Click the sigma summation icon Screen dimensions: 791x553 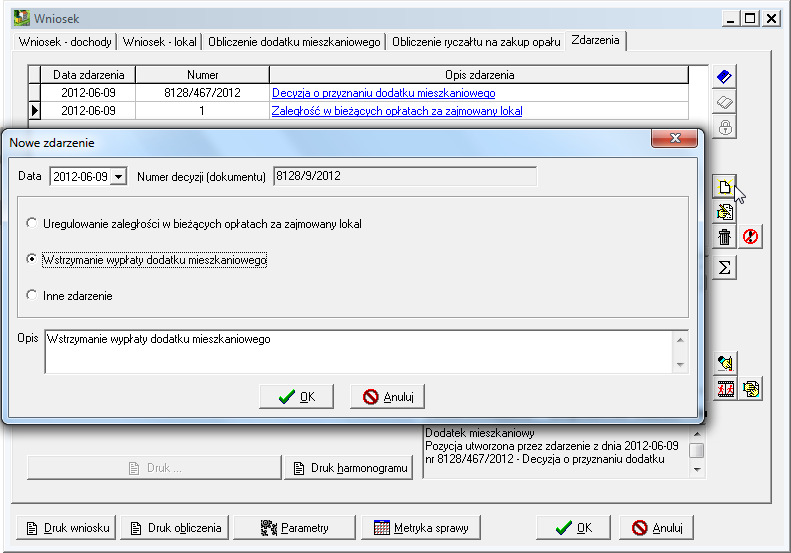tap(724, 267)
